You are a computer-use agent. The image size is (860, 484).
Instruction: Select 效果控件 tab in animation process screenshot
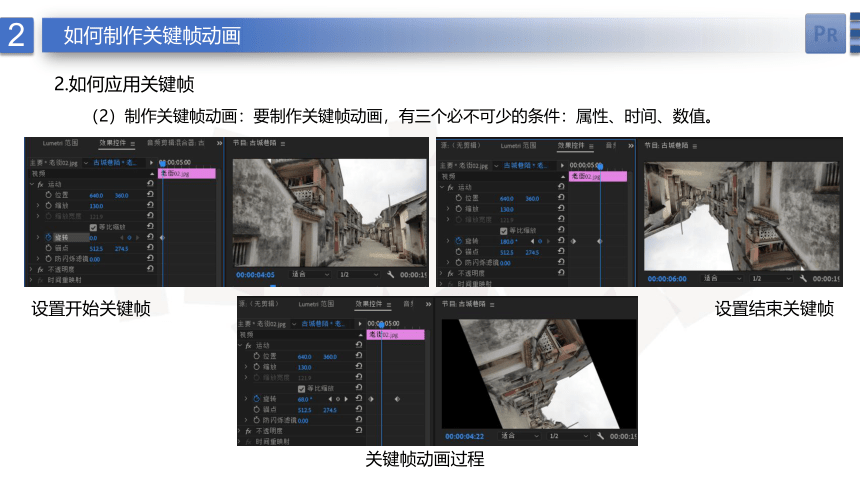[369, 304]
